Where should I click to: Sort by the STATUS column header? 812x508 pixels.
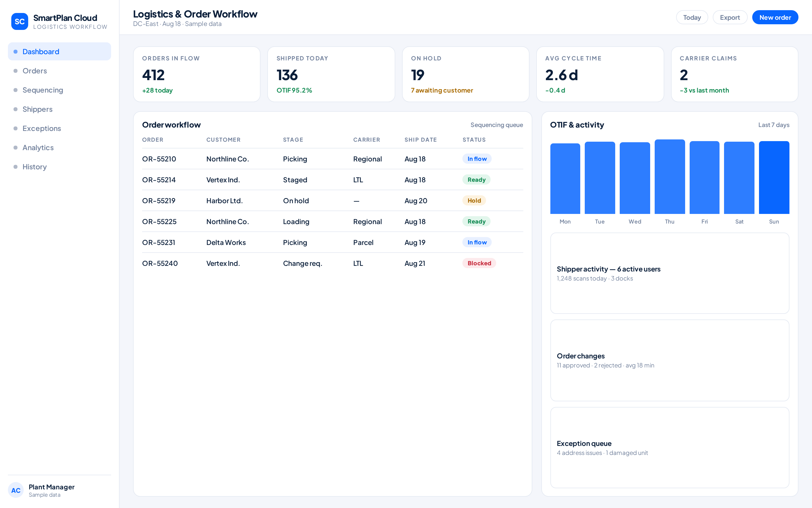click(x=474, y=140)
